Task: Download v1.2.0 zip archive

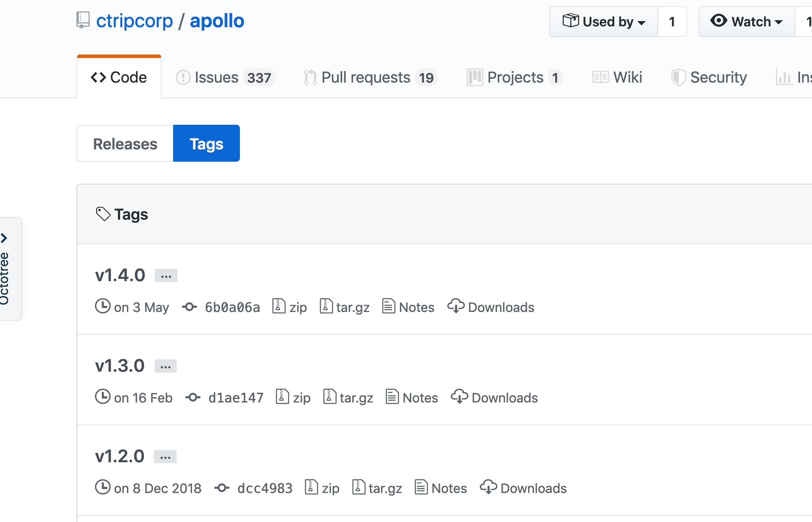Action: (331, 488)
